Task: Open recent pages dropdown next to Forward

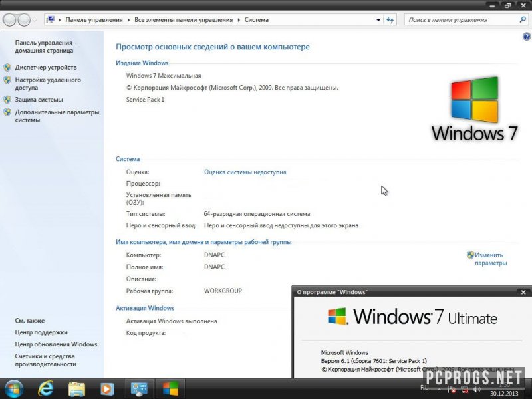Action: click(x=35, y=20)
